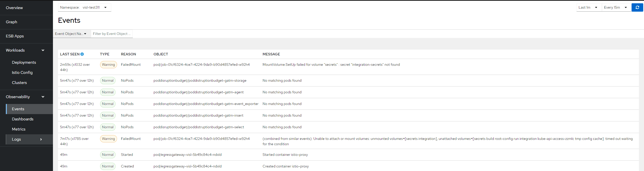This screenshot has height=171, width=644.
Task: Click the pod/egressgateway Started event object
Action: [x=187, y=155]
